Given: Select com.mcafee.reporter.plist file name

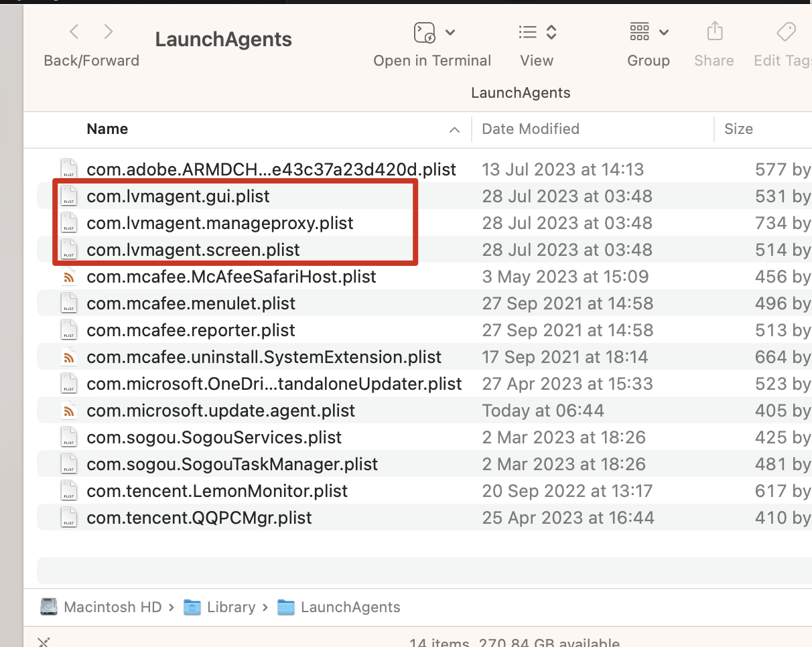Looking at the screenshot, I should pyautogui.click(x=191, y=330).
